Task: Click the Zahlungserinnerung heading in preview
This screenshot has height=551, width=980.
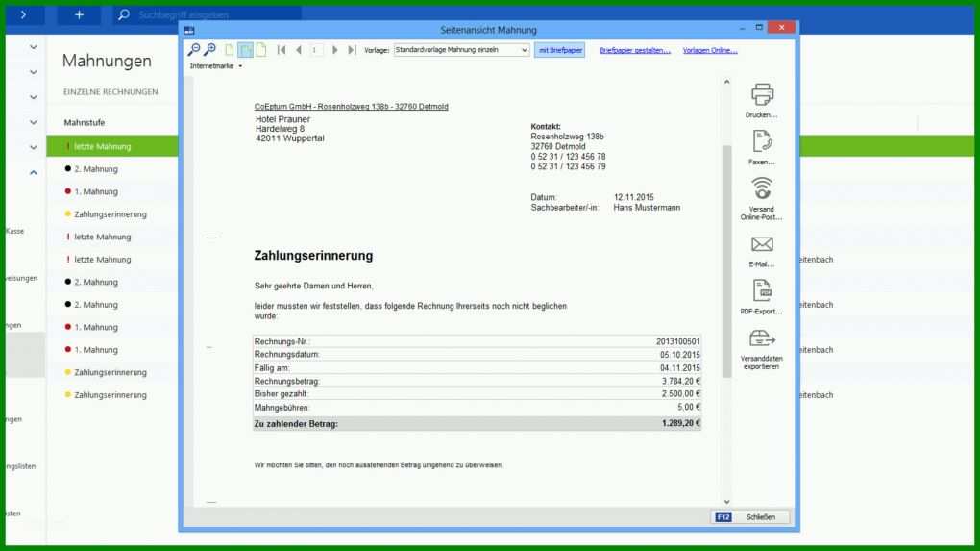Action: click(313, 255)
